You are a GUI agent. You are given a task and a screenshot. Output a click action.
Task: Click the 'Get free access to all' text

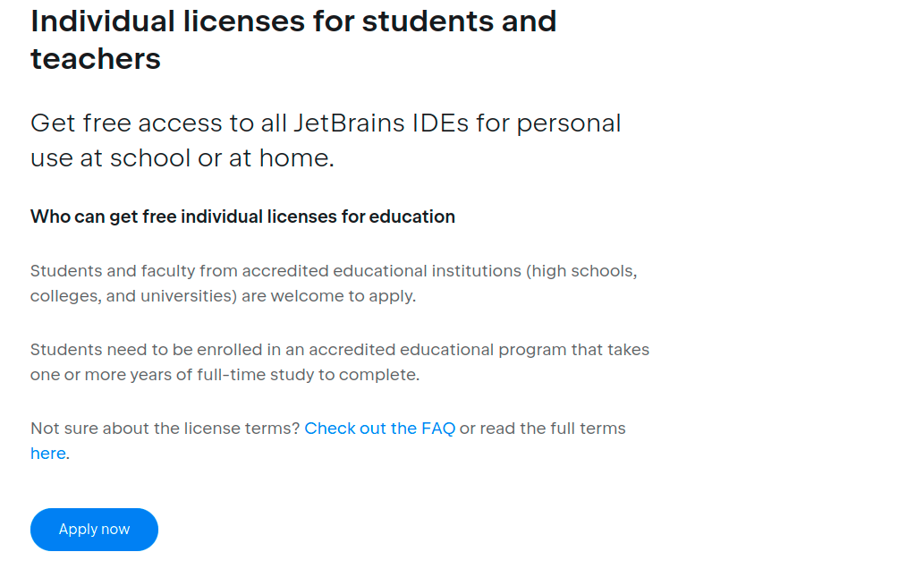coord(159,123)
